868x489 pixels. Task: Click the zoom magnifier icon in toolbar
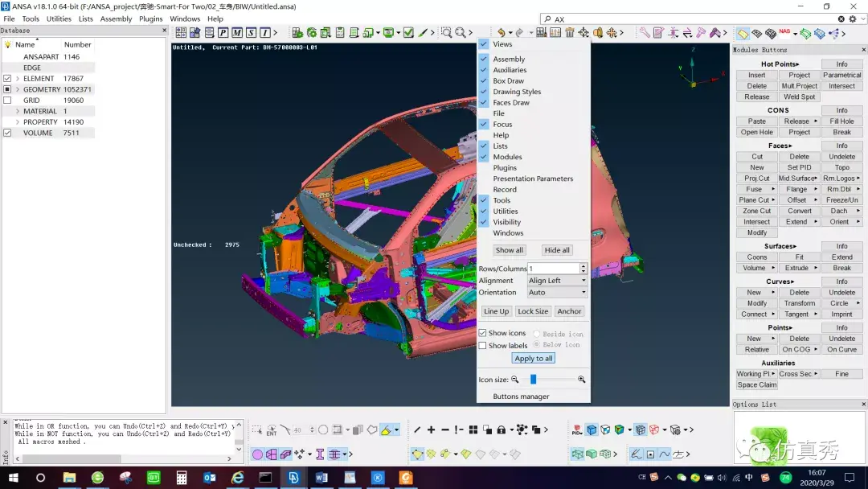pos(460,33)
